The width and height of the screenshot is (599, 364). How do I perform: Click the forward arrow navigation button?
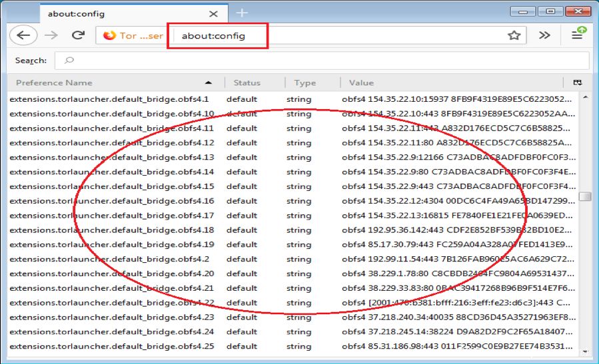point(51,35)
